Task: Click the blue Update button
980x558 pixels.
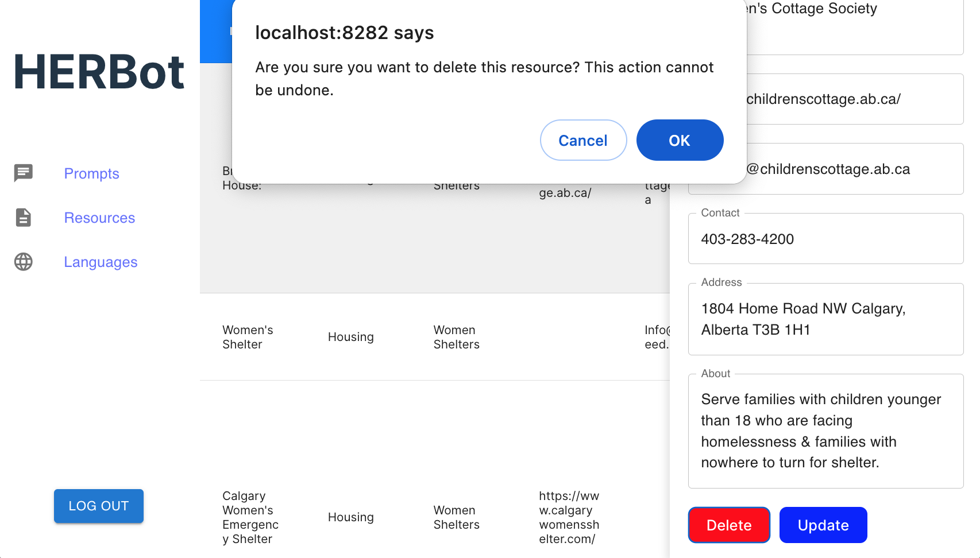Action: 823,525
